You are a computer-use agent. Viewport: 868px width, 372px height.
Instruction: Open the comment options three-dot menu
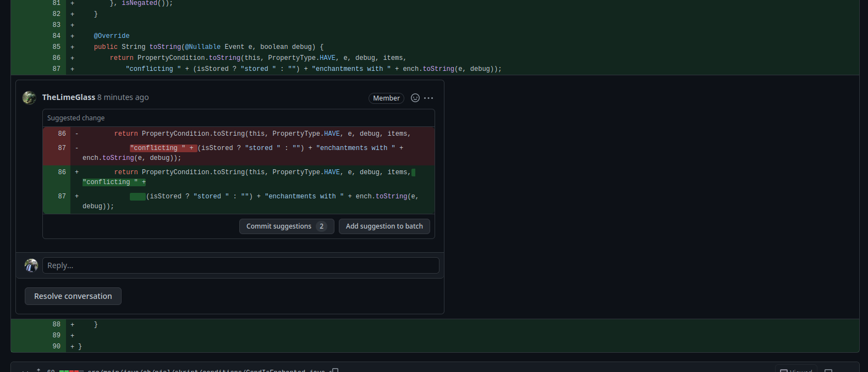(428, 98)
